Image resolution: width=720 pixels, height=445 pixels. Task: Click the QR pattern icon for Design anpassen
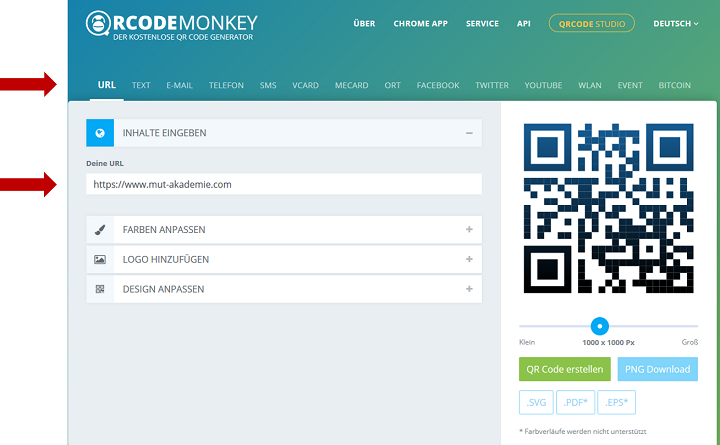100,289
